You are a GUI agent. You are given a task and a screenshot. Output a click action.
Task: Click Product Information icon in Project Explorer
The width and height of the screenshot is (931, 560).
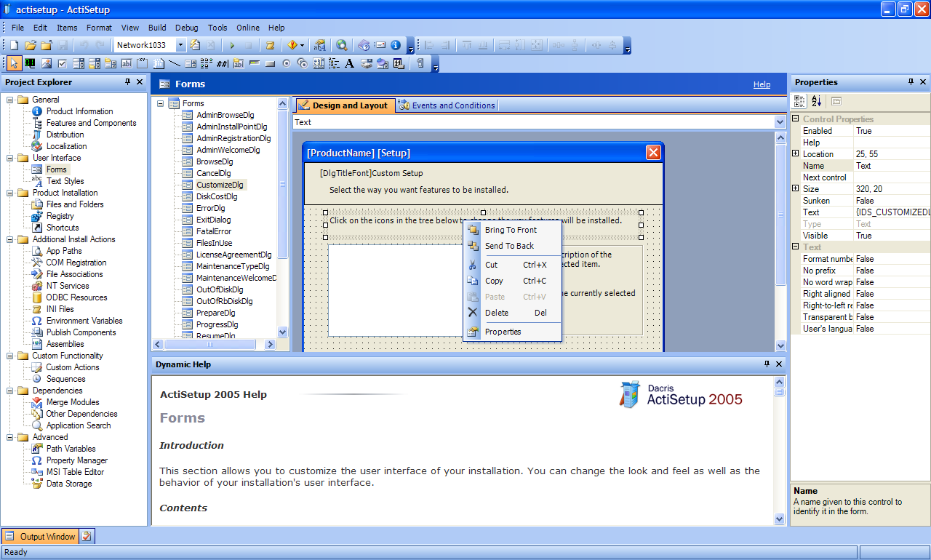37,111
